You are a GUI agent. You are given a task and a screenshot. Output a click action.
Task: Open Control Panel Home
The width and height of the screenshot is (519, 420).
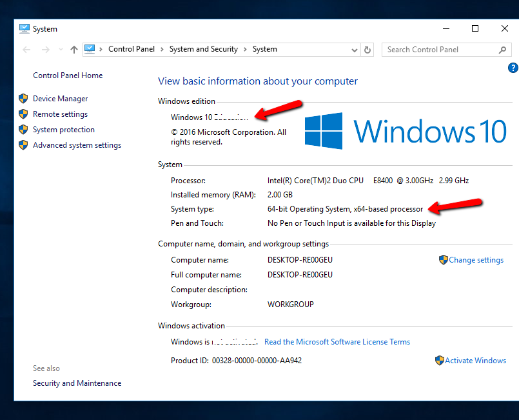point(68,75)
